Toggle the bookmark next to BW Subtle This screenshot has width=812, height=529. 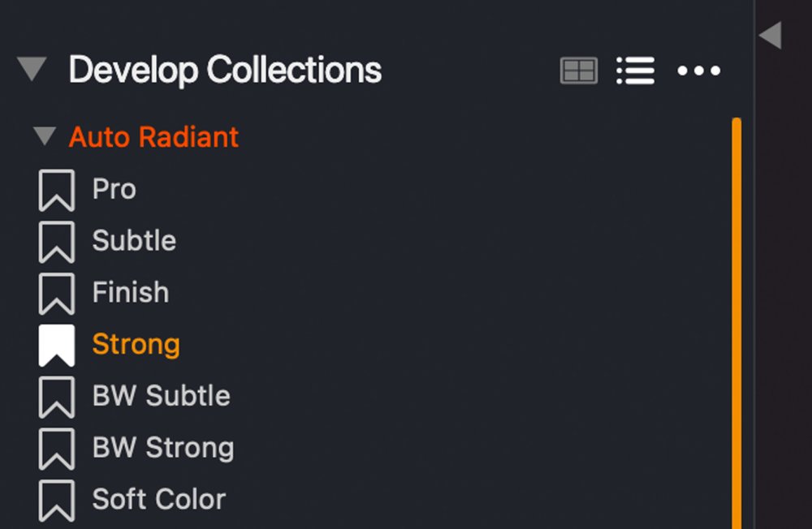(x=57, y=397)
